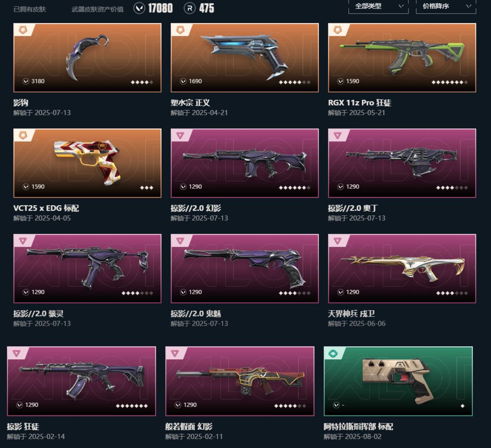This screenshot has height=448, width=491.
Task: Open the 全部类型 filter dropdown
Action: [x=378, y=6]
